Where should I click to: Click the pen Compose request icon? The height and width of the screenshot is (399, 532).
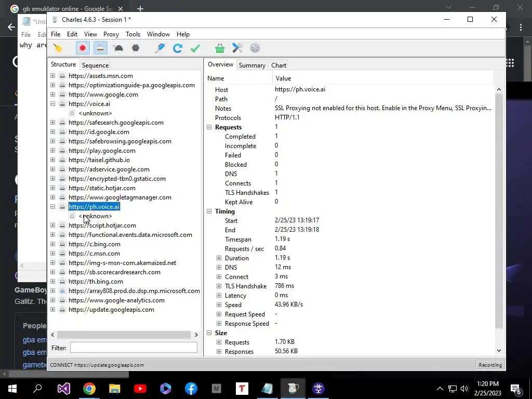159,48
